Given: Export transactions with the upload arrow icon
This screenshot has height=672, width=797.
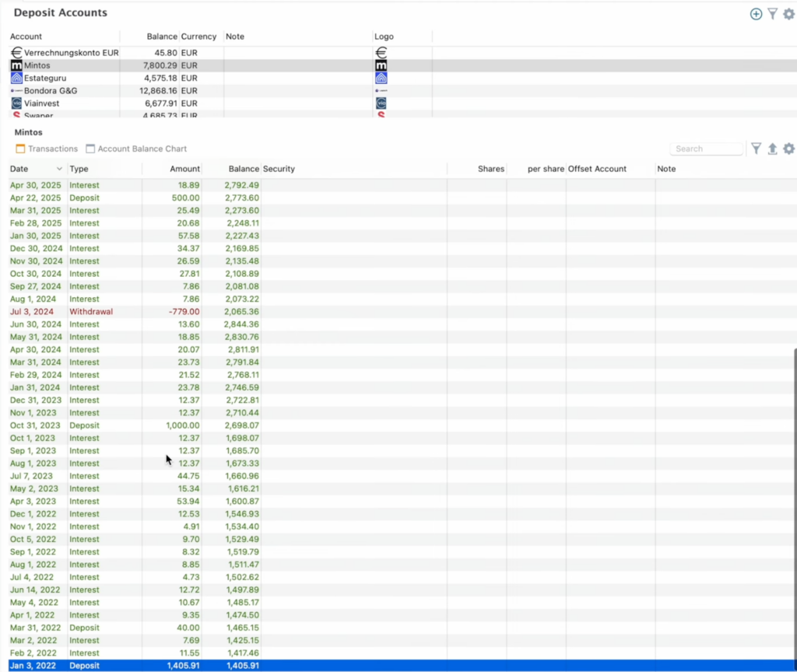Looking at the screenshot, I should pos(773,149).
